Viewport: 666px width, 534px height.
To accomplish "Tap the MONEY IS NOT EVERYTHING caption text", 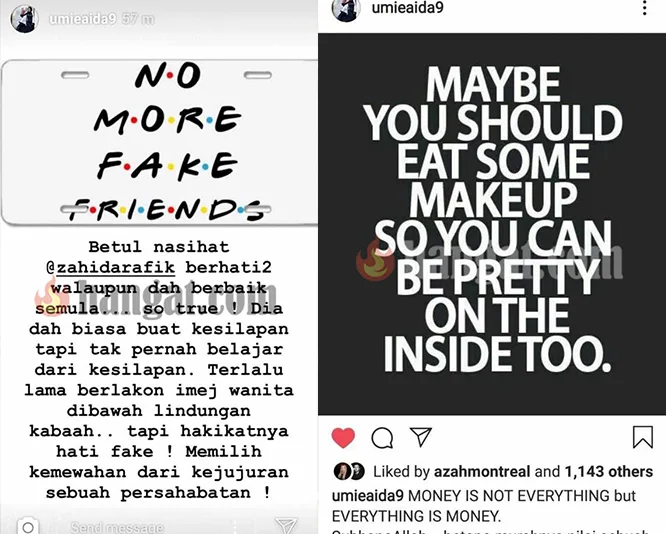I will [484, 506].
